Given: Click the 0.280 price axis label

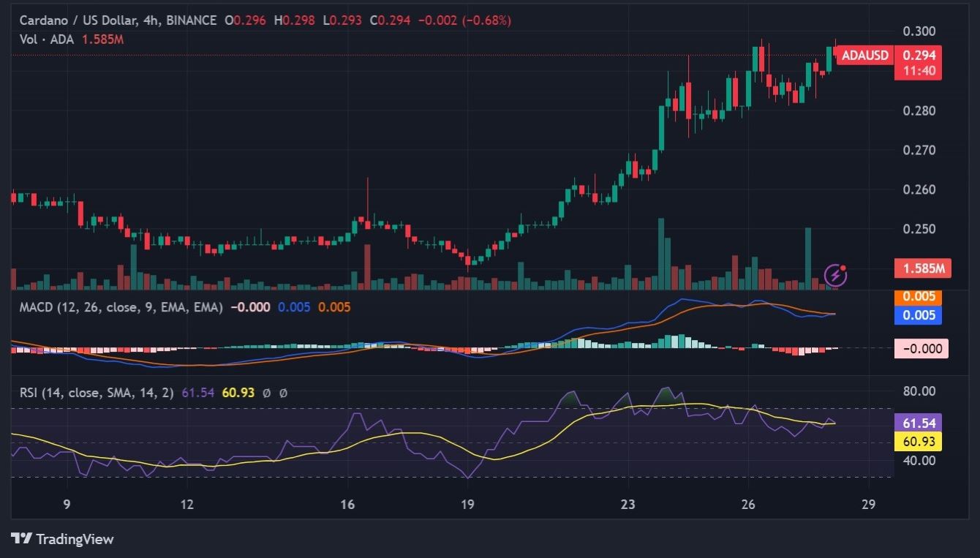Looking at the screenshot, I should pyautogui.click(x=919, y=111).
